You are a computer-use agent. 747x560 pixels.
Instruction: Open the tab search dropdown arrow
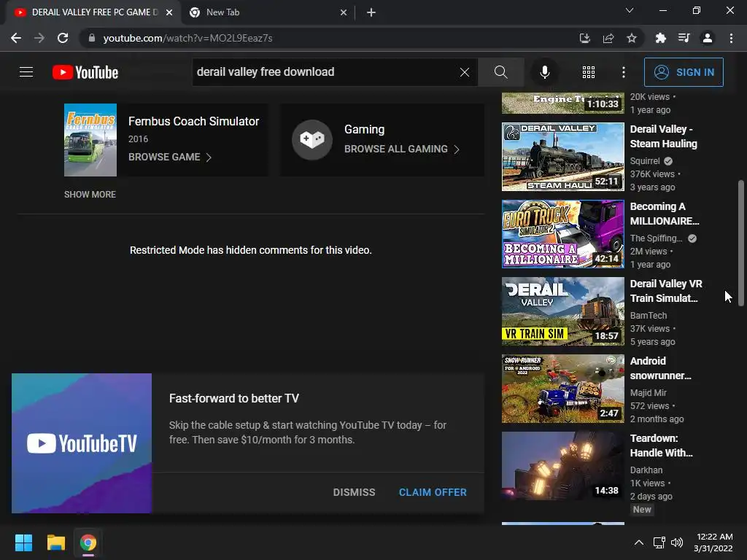click(630, 10)
